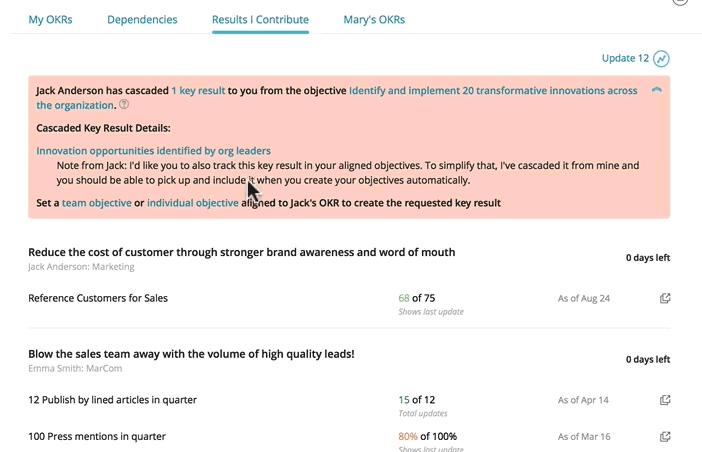Image resolution: width=702 pixels, height=452 pixels.
Task: Open update icon for 12 Publish by lined articles
Action: click(x=665, y=400)
